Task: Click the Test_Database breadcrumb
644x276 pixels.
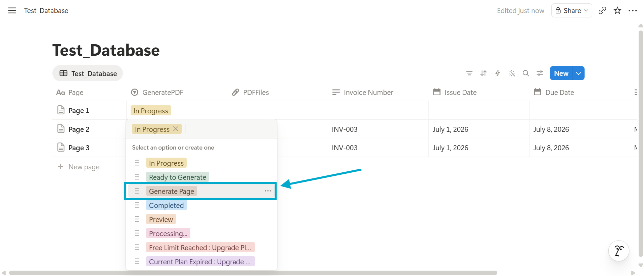Action: [46, 10]
